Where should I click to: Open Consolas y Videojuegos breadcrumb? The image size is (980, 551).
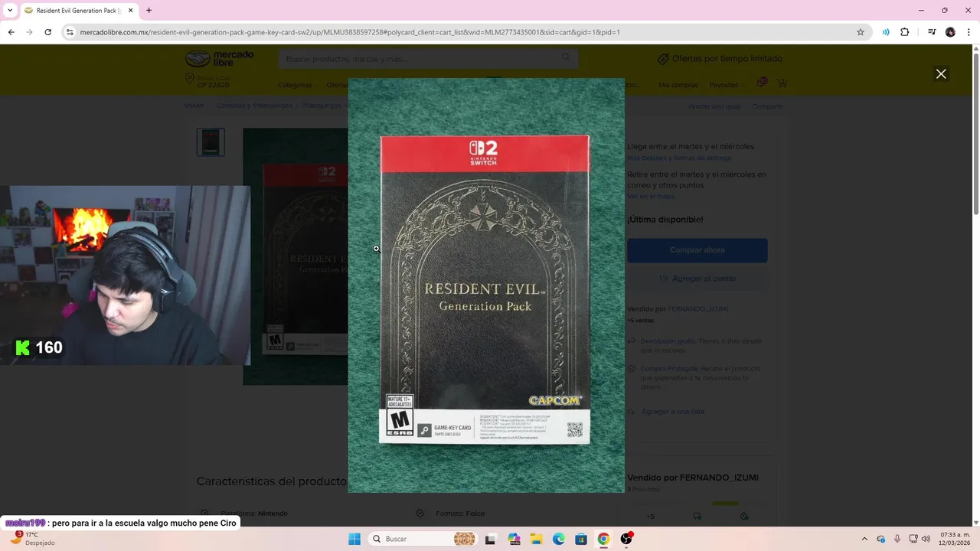[254, 106]
